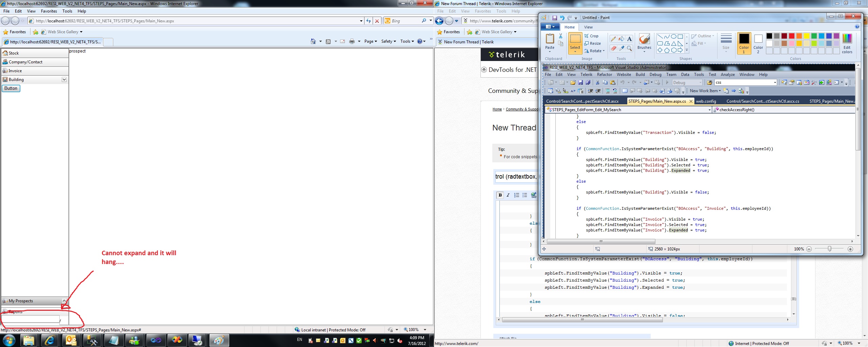868x347 pixels.
Task: Expand the Building panel item arrow
Action: [64, 80]
